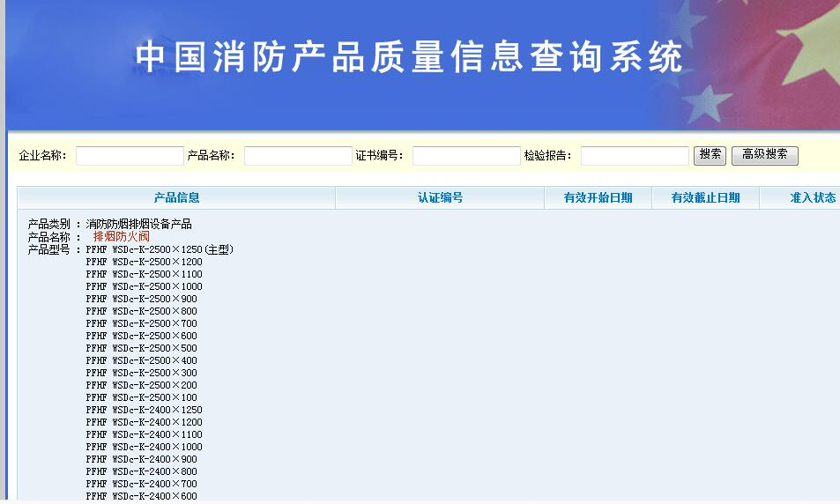Click the 产品信息 column header
The width and height of the screenshot is (840, 504).
click(176, 198)
